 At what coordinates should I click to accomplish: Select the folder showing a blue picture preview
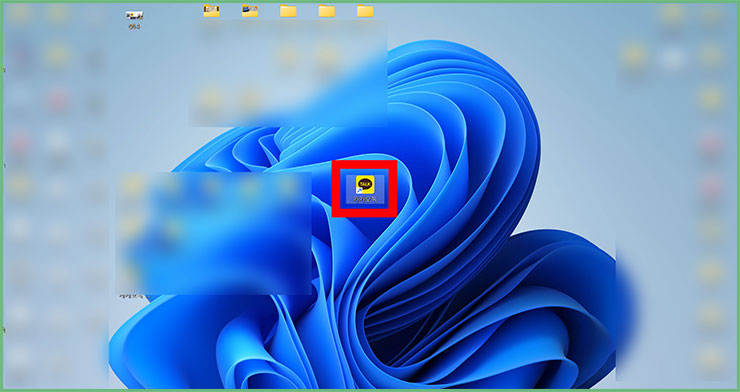click(250, 11)
